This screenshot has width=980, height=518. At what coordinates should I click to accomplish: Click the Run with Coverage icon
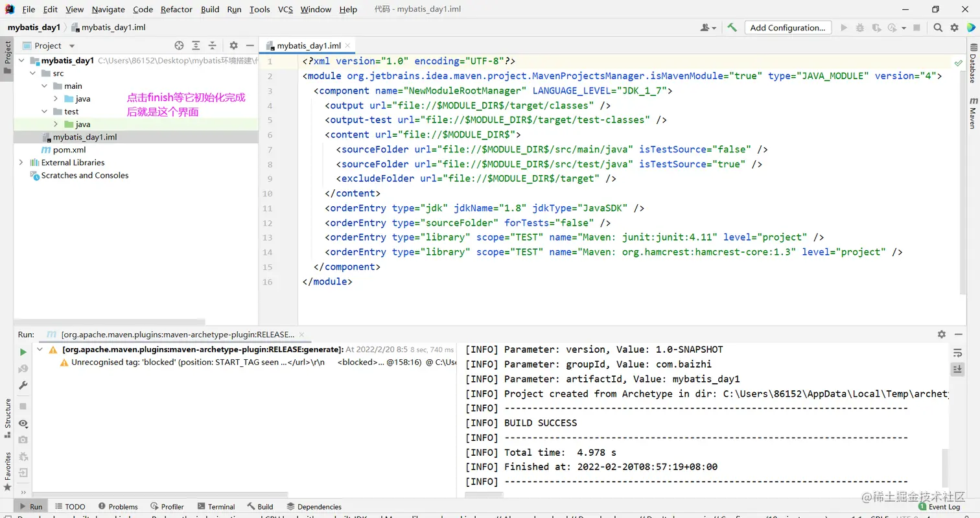[876, 28]
